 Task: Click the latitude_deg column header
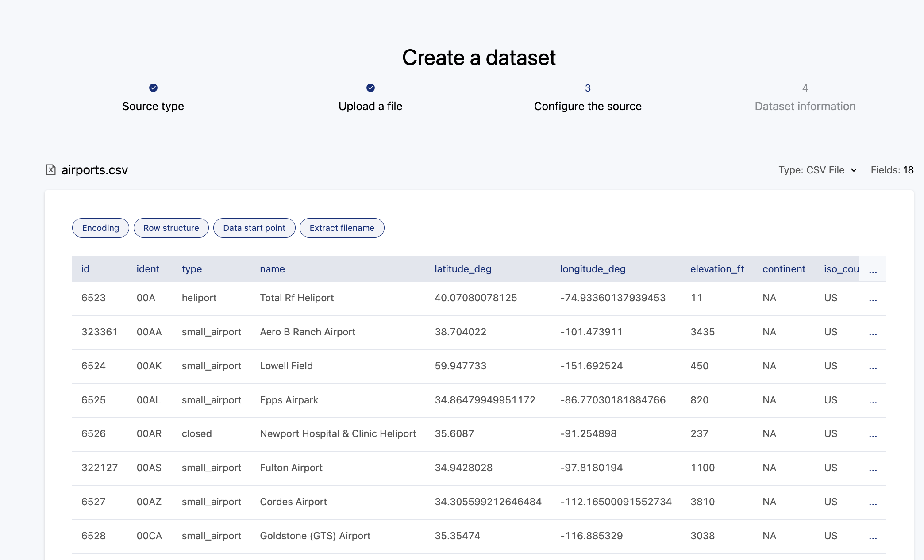pos(463,269)
